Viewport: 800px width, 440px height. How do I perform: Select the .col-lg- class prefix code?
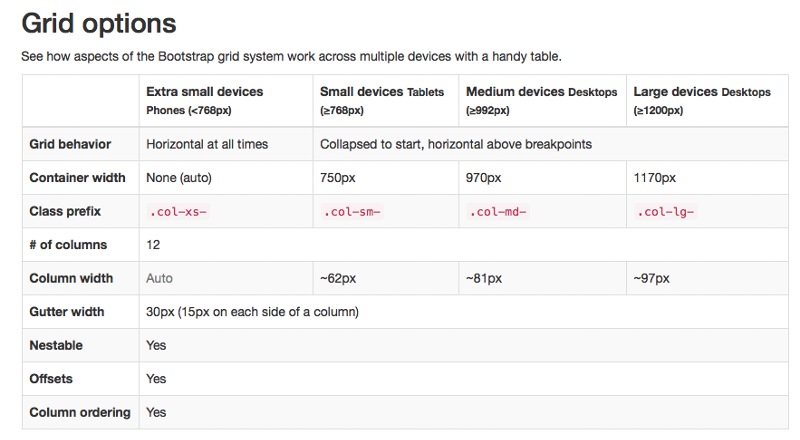(665, 211)
